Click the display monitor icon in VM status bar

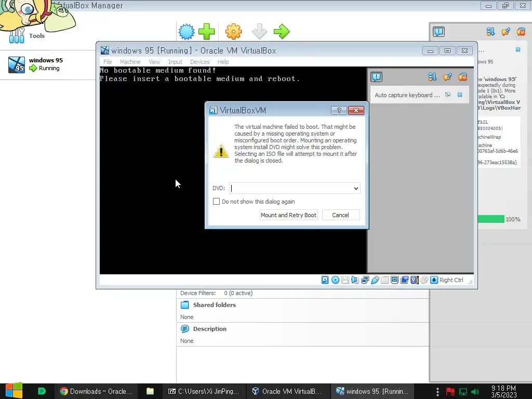[395, 280]
